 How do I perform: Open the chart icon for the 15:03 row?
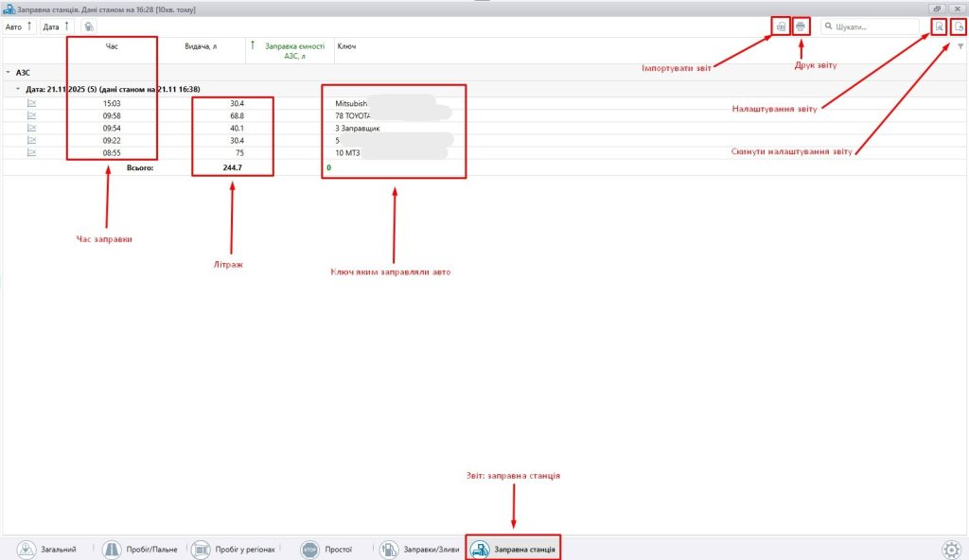tap(31, 103)
